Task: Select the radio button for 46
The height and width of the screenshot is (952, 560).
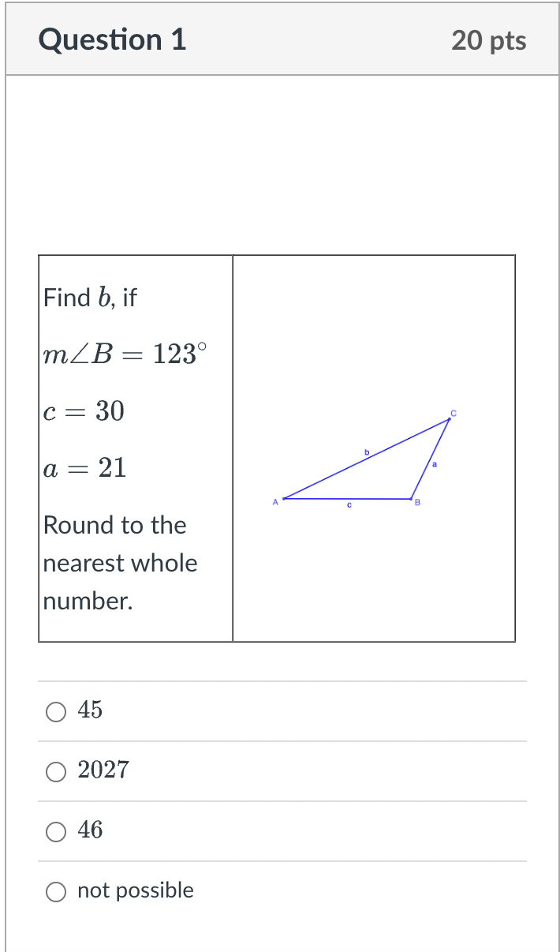Action: (55, 831)
